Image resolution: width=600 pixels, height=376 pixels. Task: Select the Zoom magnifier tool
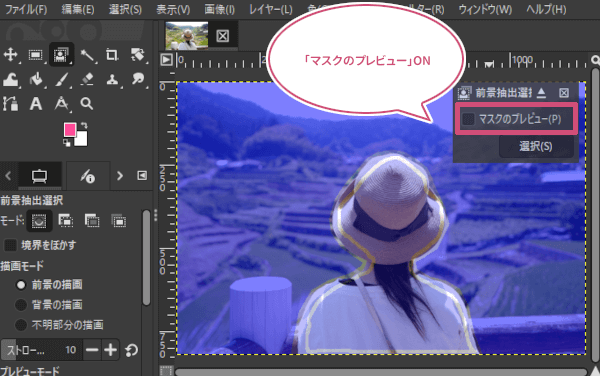(x=87, y=104)
